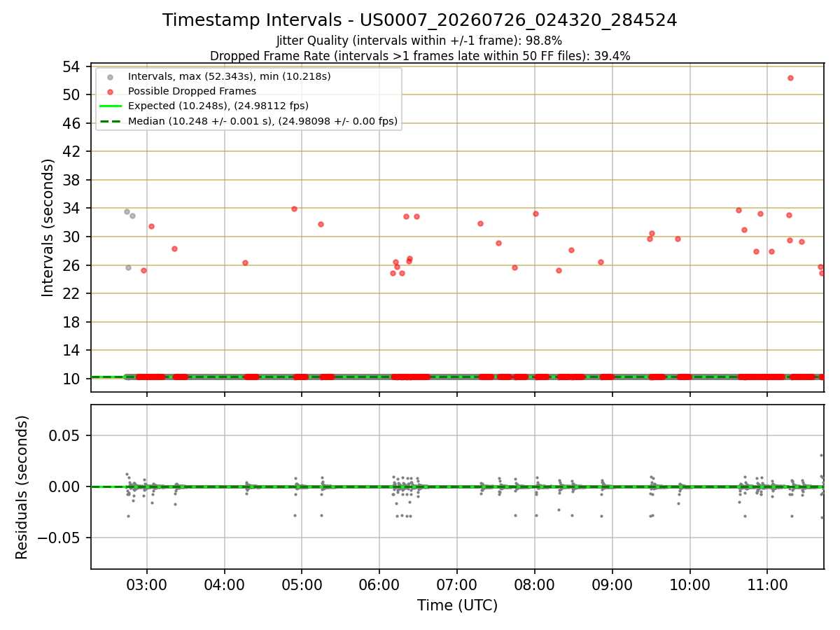The height and width of the screenshot is (630, 840).
Task: Click the 06:00 x-axis tick label
Action: 379,586
